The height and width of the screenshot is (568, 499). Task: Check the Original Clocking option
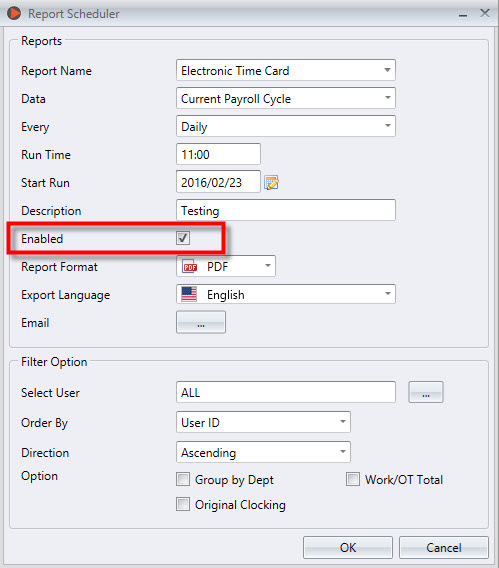click(183, 504)
